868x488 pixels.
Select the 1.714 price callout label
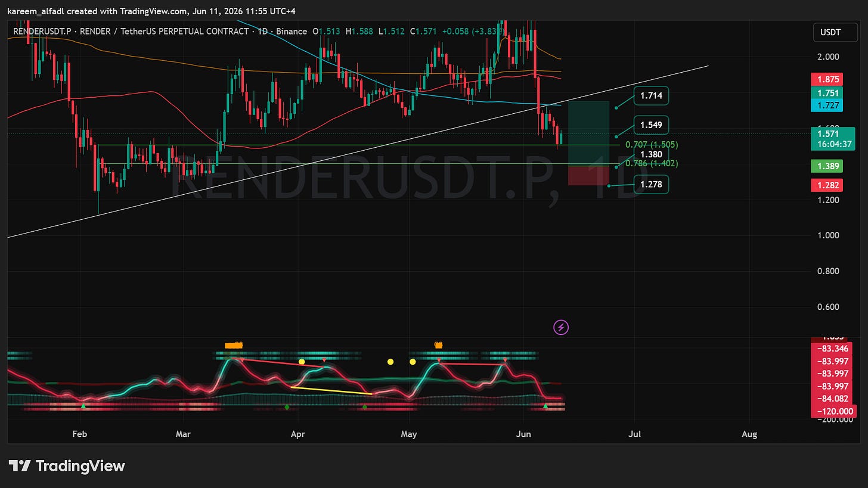pos(651,95)
